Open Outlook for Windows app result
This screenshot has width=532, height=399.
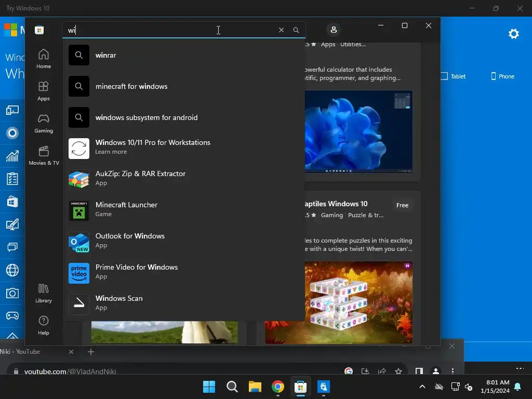[x=183, y=241]
